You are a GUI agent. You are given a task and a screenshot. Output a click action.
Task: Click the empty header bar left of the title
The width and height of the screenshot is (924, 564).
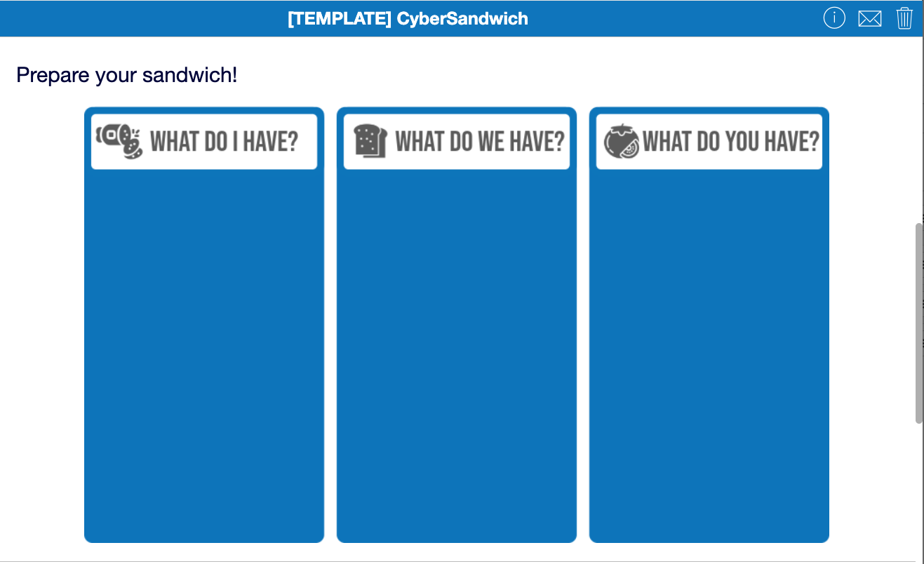140,18
